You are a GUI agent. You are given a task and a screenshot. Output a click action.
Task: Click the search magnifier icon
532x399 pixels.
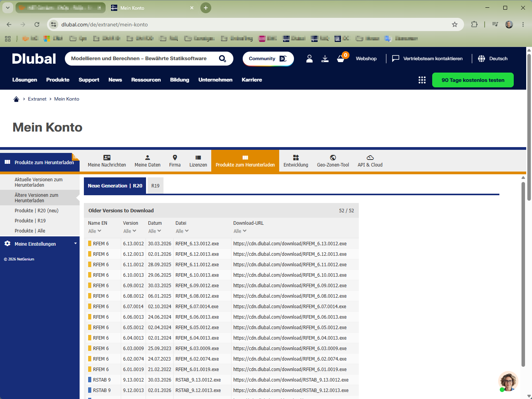(x=223, y=59)
